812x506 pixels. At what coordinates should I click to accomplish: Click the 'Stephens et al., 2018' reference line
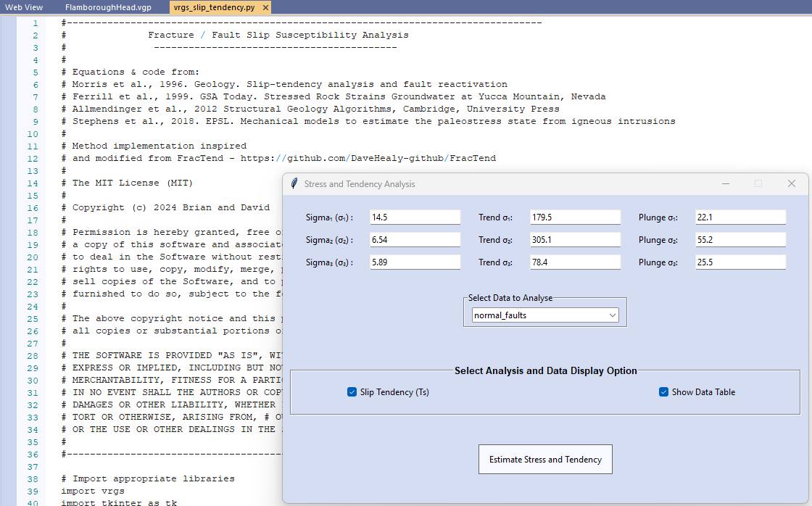(368, 121)
